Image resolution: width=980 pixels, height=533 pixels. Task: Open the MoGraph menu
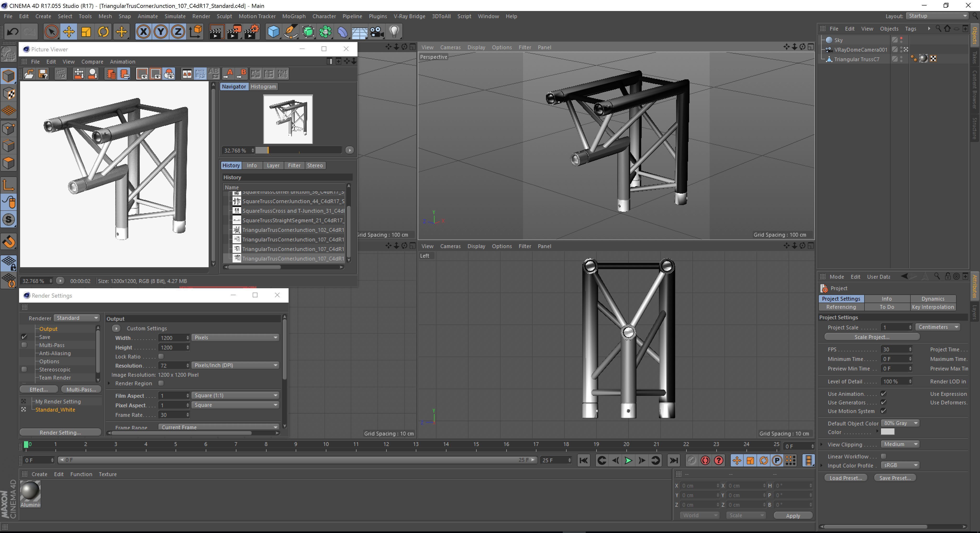tap(294, 16)
